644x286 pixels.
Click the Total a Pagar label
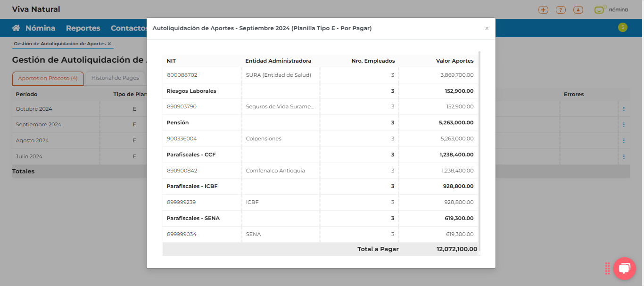click(378, 249)
